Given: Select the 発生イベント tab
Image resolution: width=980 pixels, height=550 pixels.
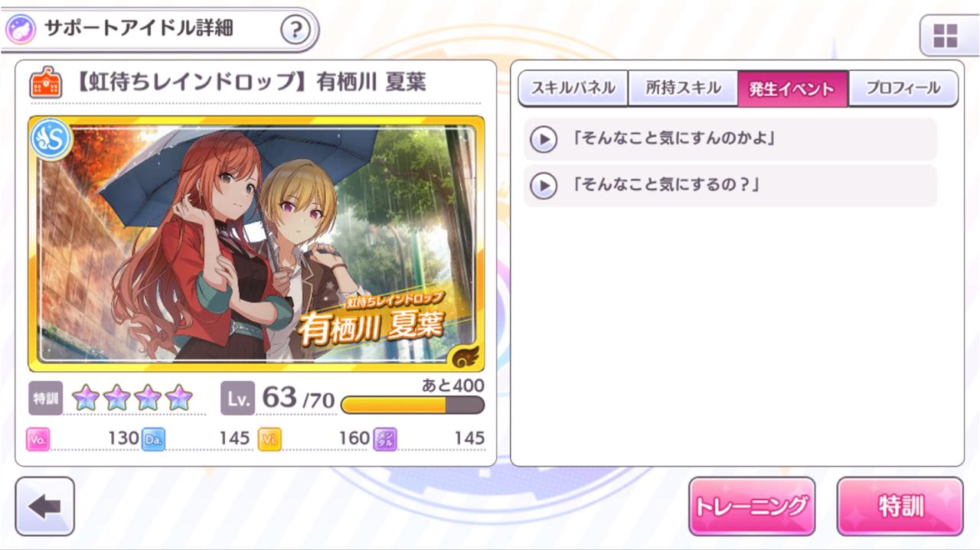Looking at the screenshot, I should [x=792, y=88].
